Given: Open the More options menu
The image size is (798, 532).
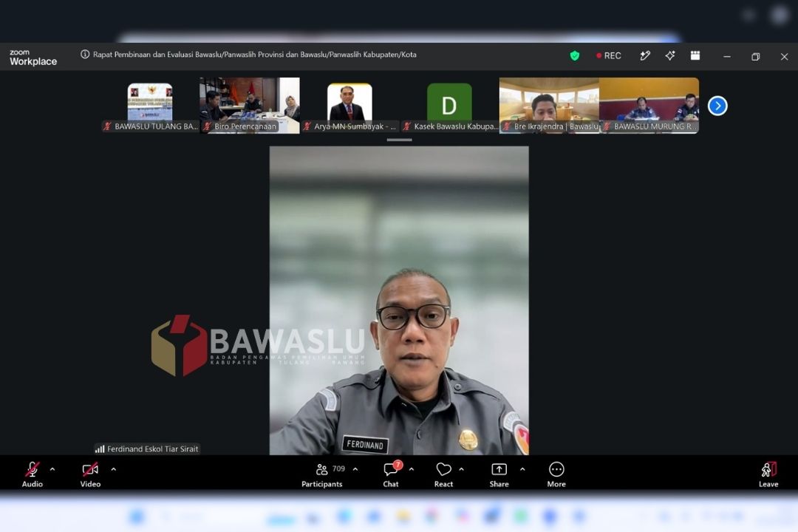Looking at the screenshot, I should coord(556,474).
